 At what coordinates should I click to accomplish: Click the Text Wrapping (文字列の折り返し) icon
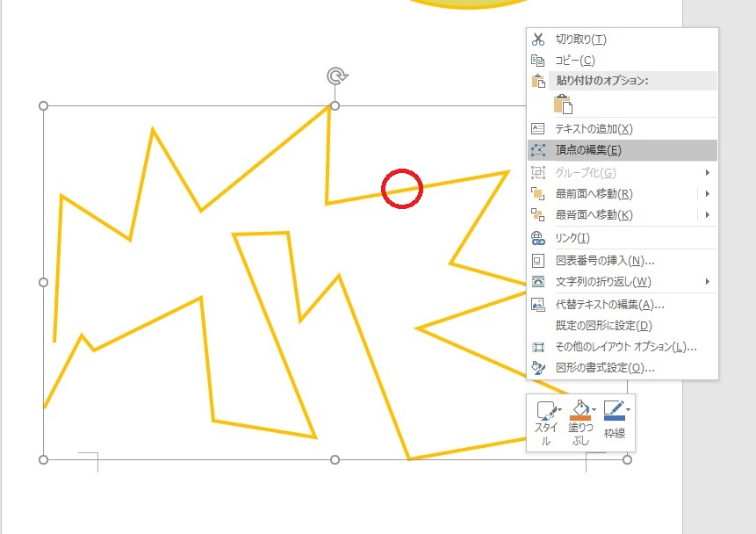click(x=537, y=282)
